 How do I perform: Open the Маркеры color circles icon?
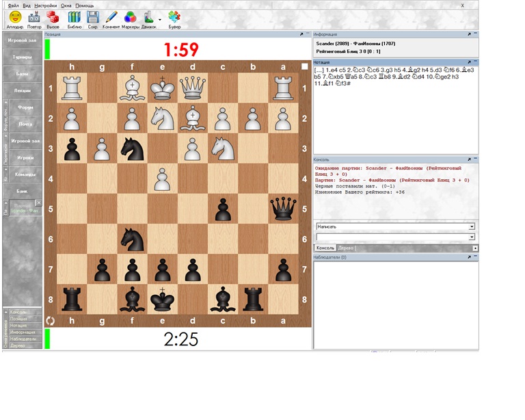[130, 17]
